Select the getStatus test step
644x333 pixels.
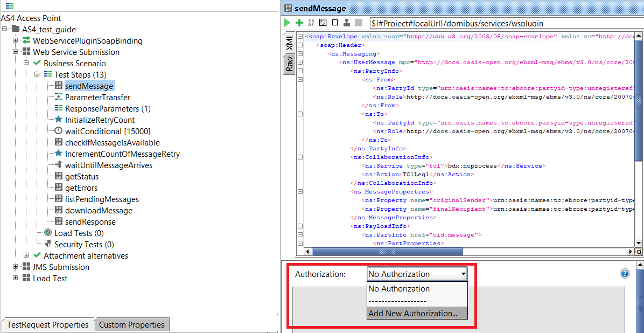pyautogui.click(x=82, y=177)
